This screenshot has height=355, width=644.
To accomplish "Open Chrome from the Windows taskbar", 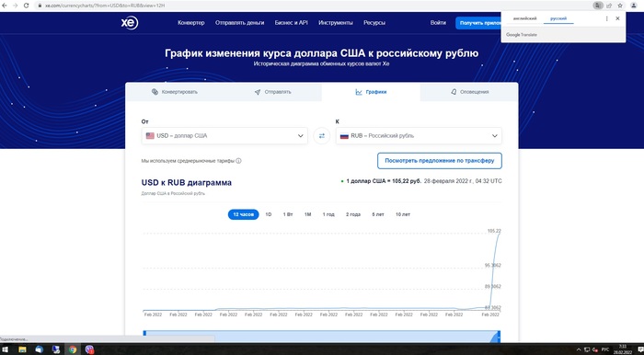I will 73,349.
